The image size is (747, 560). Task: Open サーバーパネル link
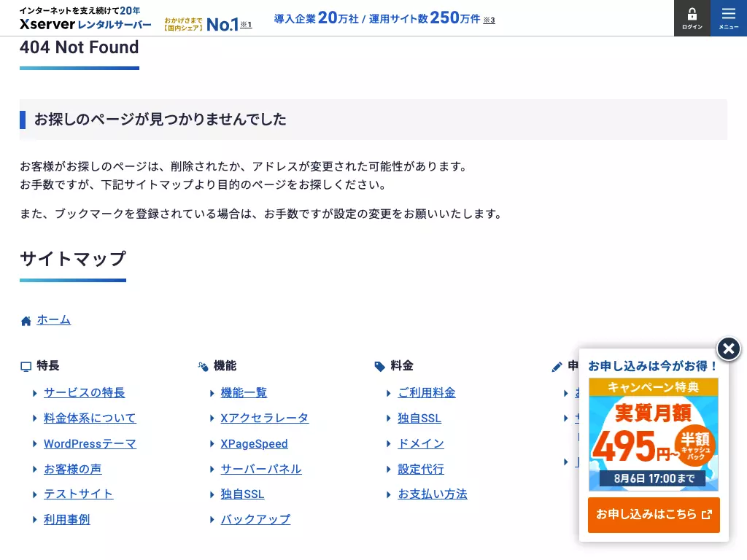[261, 469]
